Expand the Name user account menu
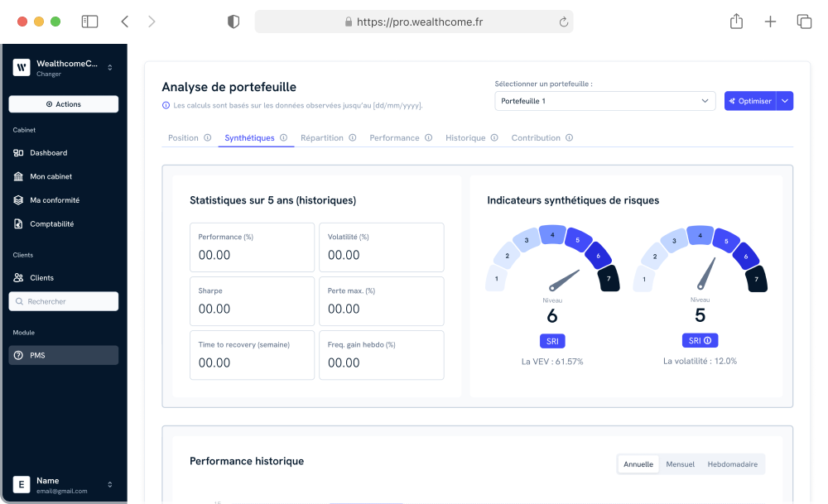This screenshot has height=504, width=828. (x=110, y=484)
